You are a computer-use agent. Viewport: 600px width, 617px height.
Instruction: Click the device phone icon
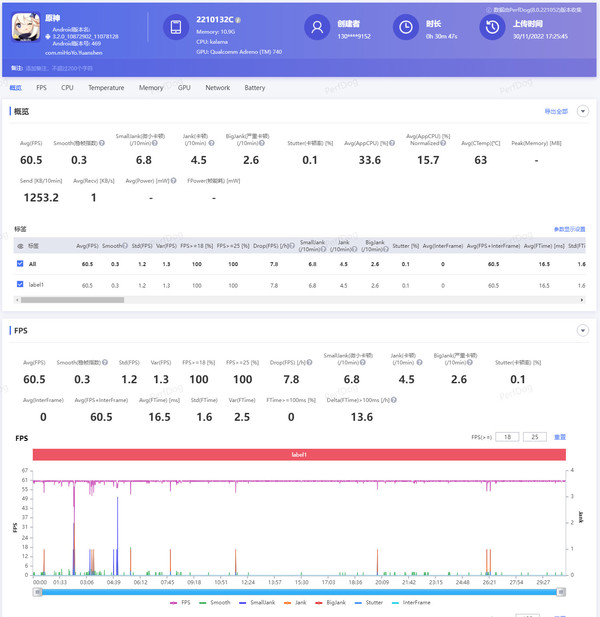point(176,27)
